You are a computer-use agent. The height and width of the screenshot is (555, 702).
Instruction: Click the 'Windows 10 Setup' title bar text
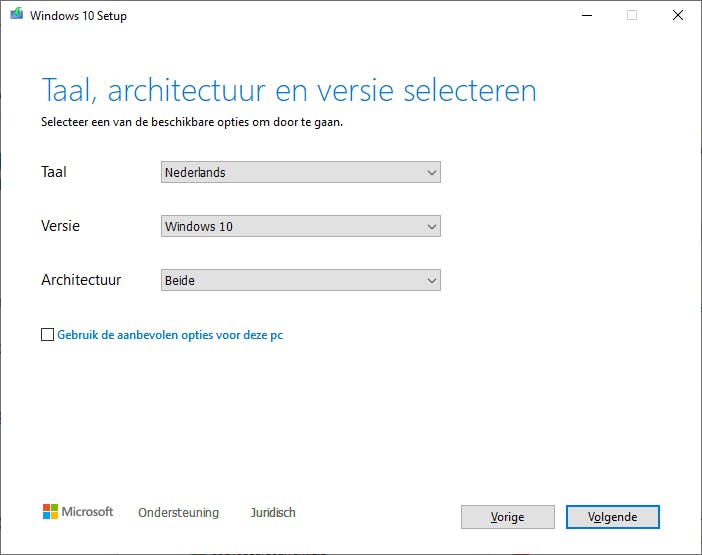click(x=78, y=16)
